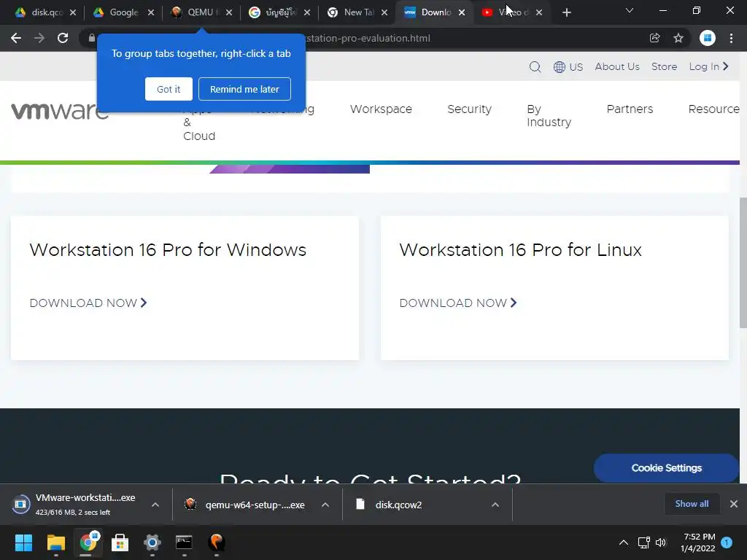Click the qemu-w64-setup exe download item
The width and height of the screenshot is (747, 560).
click(247, 505)
